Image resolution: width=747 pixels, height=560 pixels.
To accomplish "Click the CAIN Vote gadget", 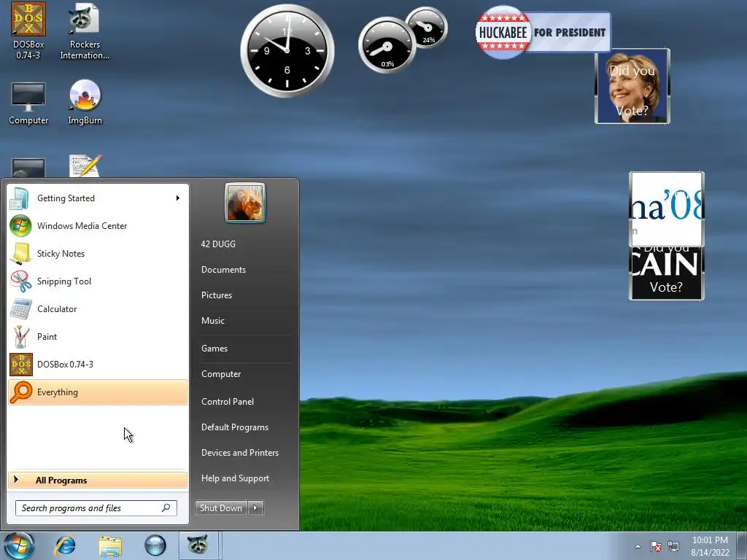I will (667, 273).
